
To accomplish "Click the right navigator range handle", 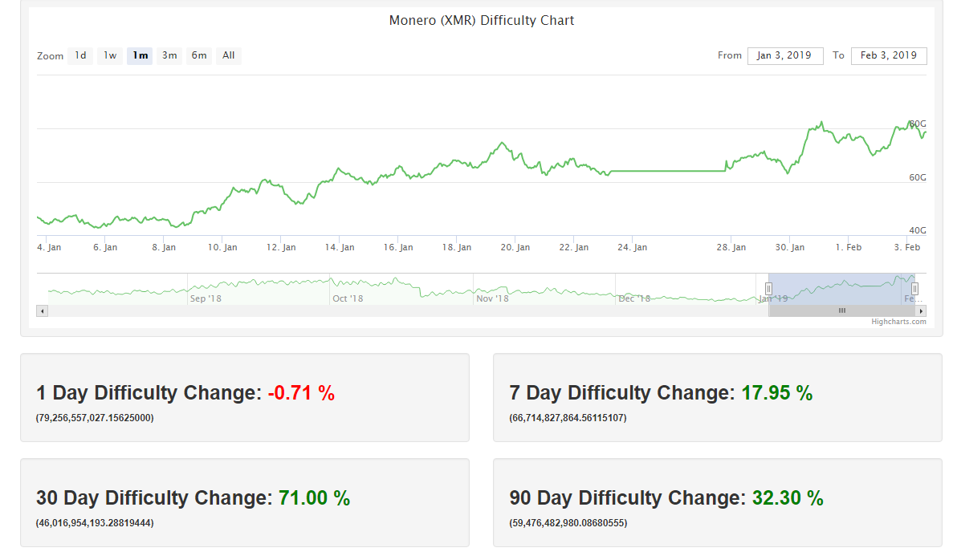I will [914, 289].
